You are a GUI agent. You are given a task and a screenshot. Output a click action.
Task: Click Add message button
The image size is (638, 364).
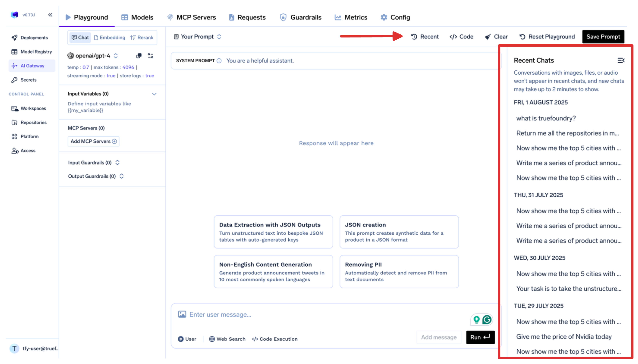point(439,337)
